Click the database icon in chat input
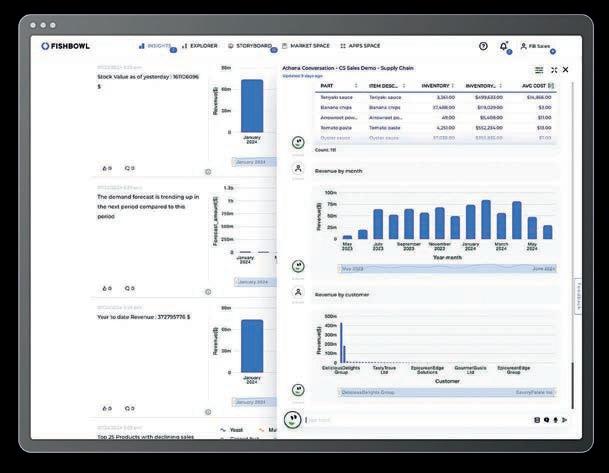This screenshot has width=609, height=473. pyautogui.click(x=537, y=420)
